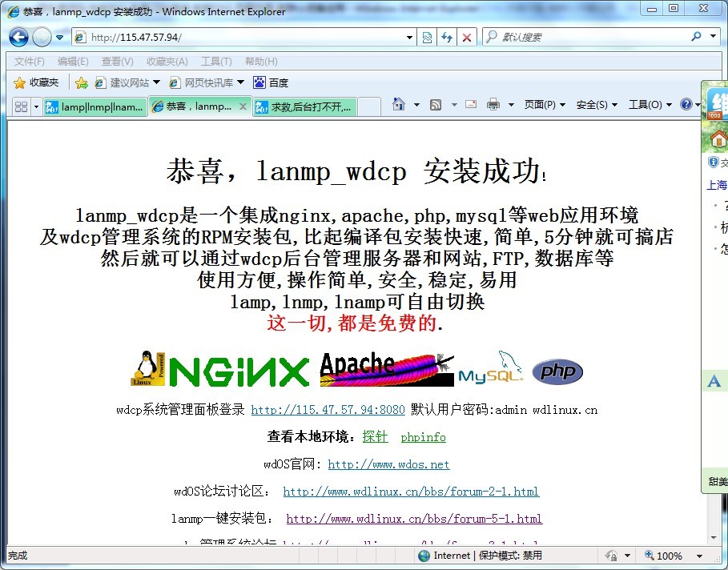This screenshot has width=728, height=570.
Task: Open the 帮助(H) menu
Action: click(261, 62)
